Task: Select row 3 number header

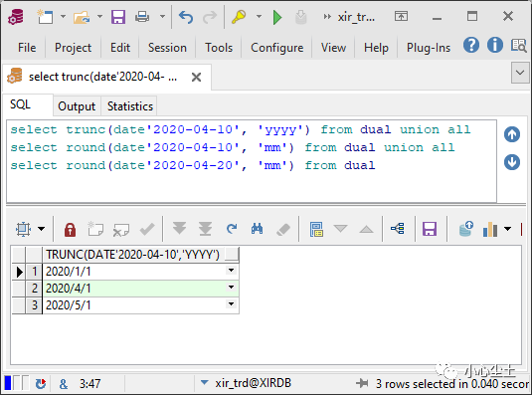Action: (34, 305)
